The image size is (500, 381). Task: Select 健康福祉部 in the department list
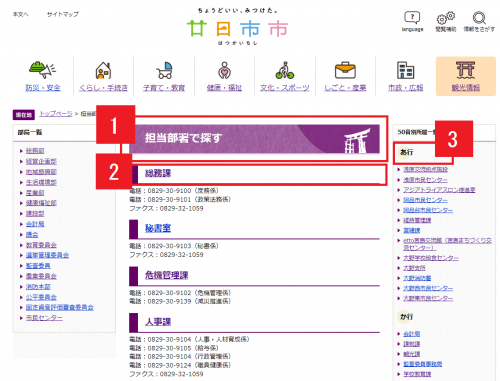click(x=41, y=203)
